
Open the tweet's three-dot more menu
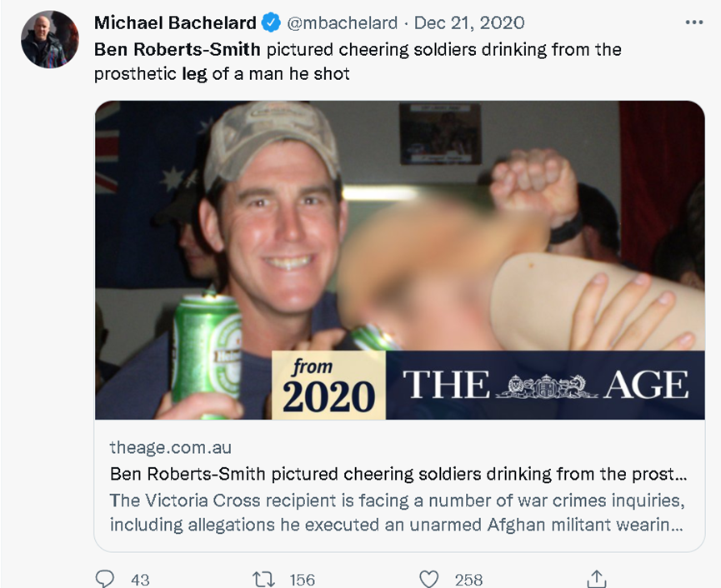(693, 22)
